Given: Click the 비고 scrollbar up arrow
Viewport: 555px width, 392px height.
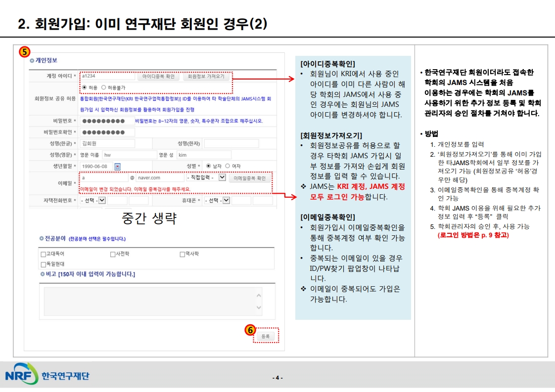Looking at the screenshot, I should (x=259, y=295).
